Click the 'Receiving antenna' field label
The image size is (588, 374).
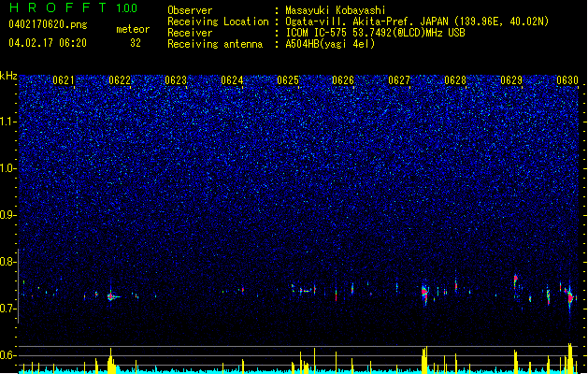point(215,44)
